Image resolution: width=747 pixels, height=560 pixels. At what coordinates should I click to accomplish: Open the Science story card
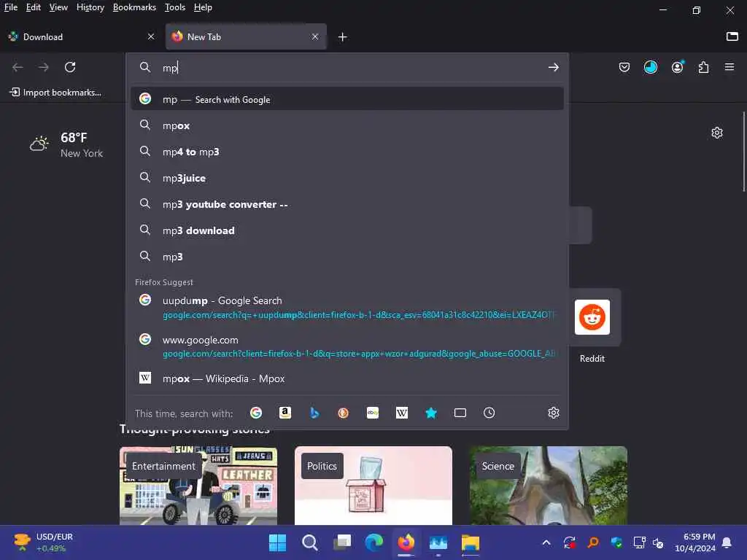coord(549,485)
